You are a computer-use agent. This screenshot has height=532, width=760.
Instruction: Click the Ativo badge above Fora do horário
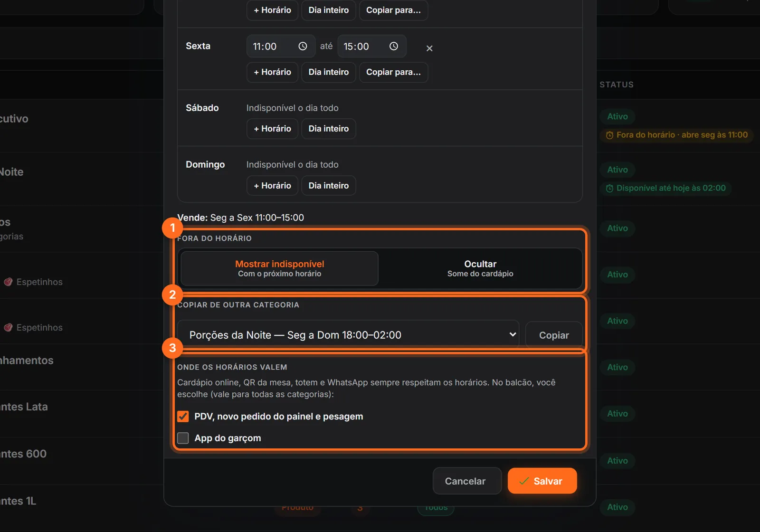[617, 116]
